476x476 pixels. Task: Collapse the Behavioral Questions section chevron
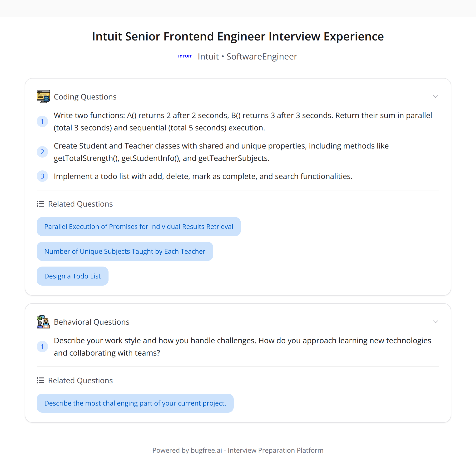pyautogui.click(x=435, y=322)
